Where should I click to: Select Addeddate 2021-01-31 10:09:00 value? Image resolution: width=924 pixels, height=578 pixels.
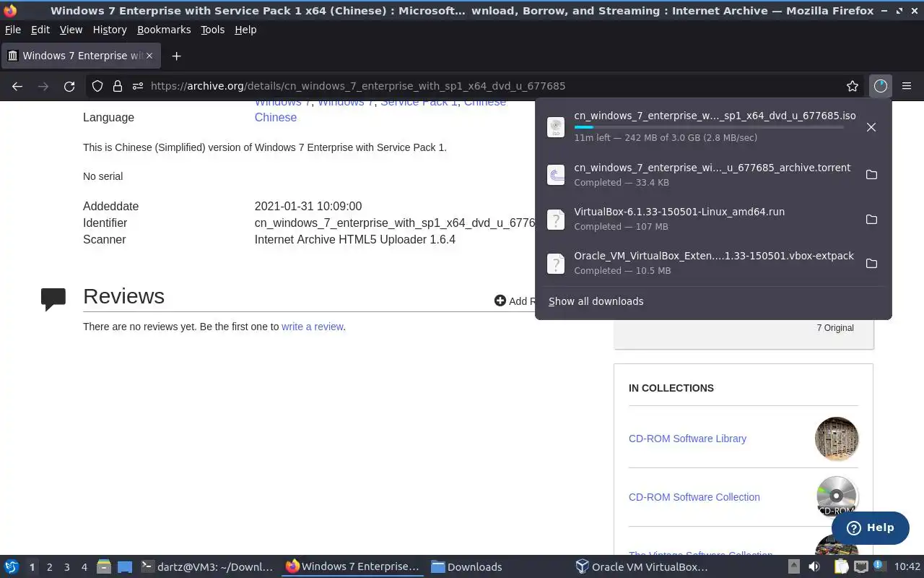(308, 207)
